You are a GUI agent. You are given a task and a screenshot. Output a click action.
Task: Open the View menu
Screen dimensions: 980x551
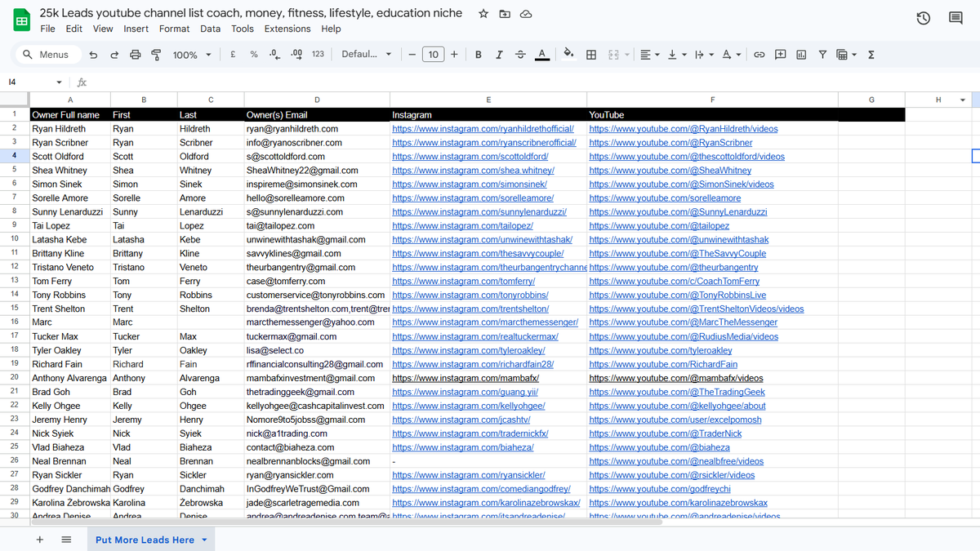pos(103,29)
